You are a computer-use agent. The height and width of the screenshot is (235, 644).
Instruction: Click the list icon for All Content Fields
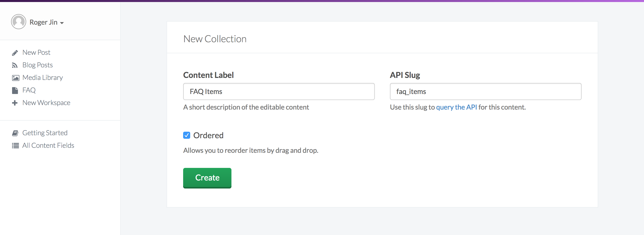15,146
